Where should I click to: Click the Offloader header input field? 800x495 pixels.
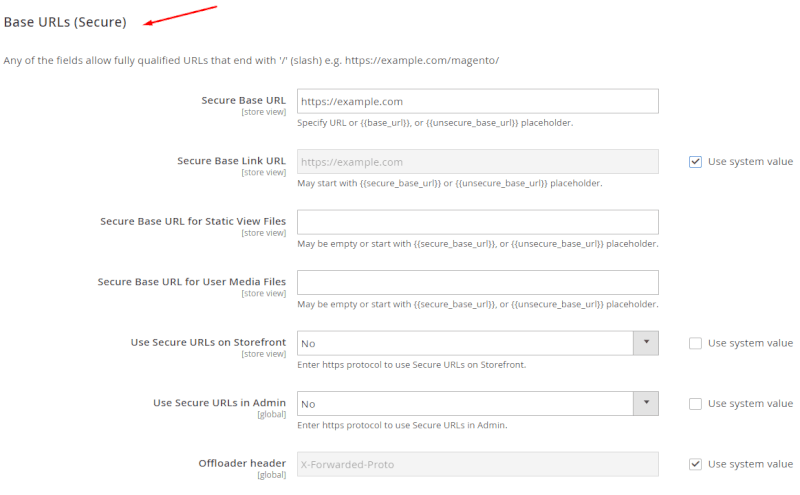(x=478, y=464)
